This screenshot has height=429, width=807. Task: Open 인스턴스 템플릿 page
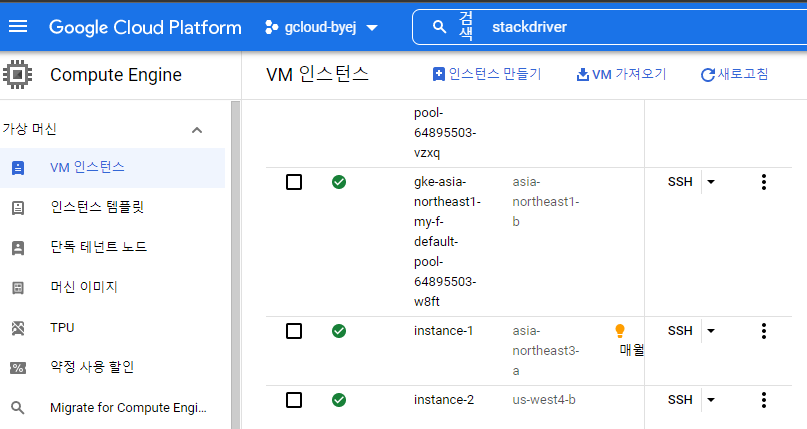[x=97, y=207]
